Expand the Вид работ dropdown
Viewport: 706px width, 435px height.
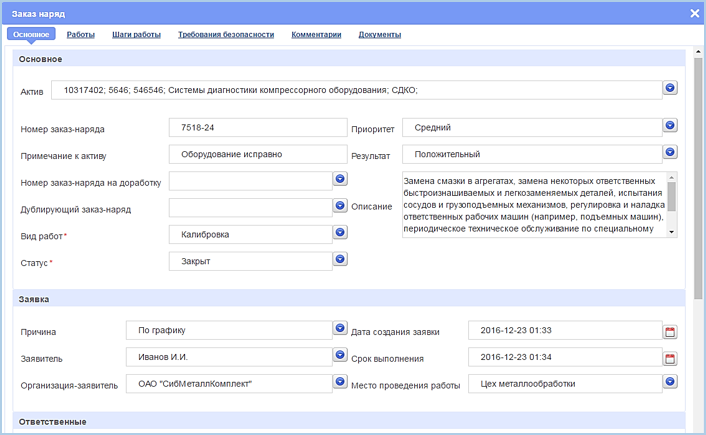[x=340, y=232]
